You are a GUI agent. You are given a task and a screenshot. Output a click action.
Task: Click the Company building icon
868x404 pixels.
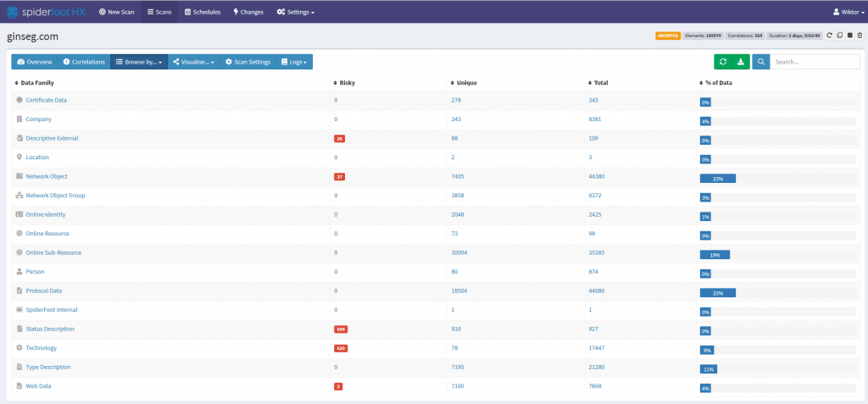coord(19,119)
